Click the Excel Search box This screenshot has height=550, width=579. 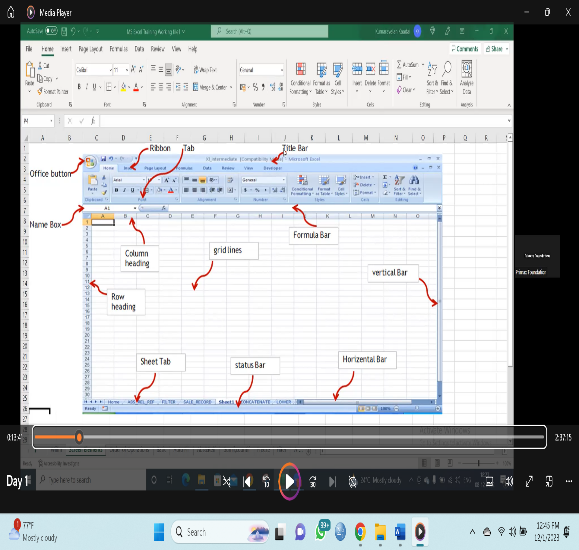(x=270, y=31)
